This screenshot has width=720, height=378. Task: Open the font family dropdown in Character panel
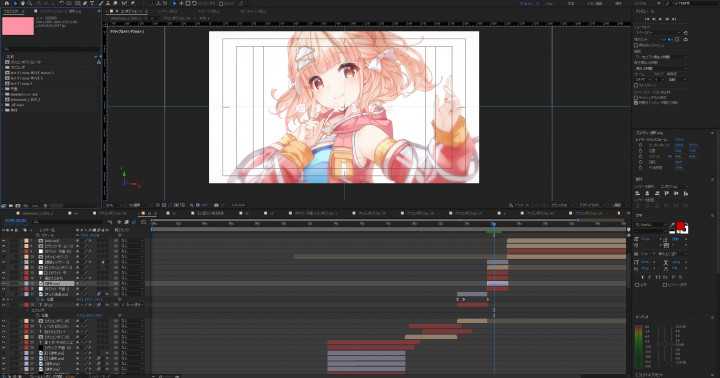pos(651,225)
